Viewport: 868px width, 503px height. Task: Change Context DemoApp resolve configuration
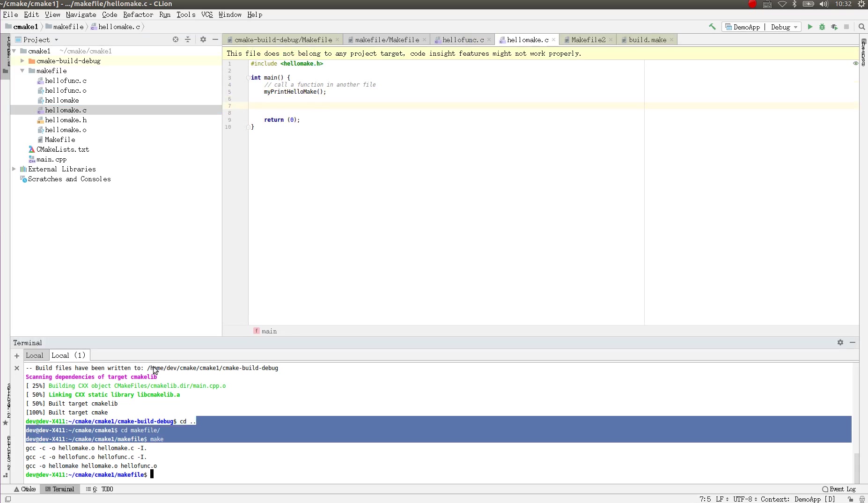[x=798, y=499]
